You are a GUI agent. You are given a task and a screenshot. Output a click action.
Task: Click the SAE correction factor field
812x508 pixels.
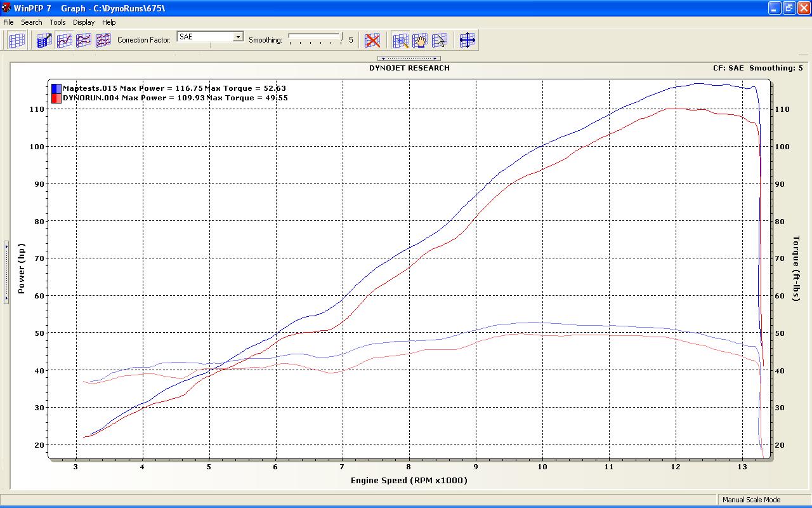pos(205,37)
